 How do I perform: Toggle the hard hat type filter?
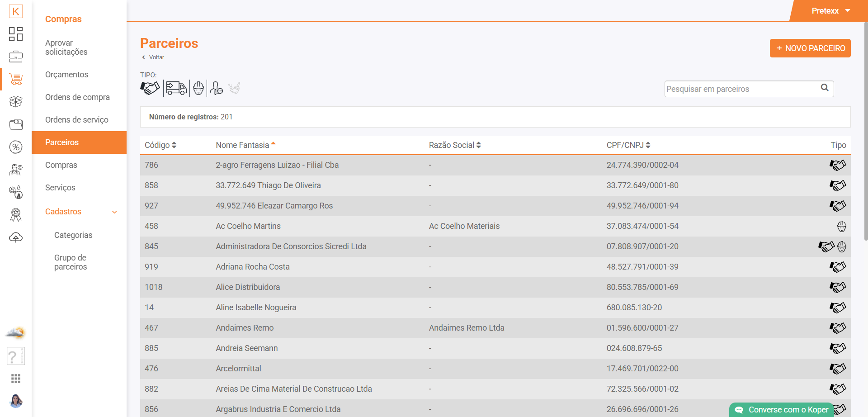(x=198, y=88)
